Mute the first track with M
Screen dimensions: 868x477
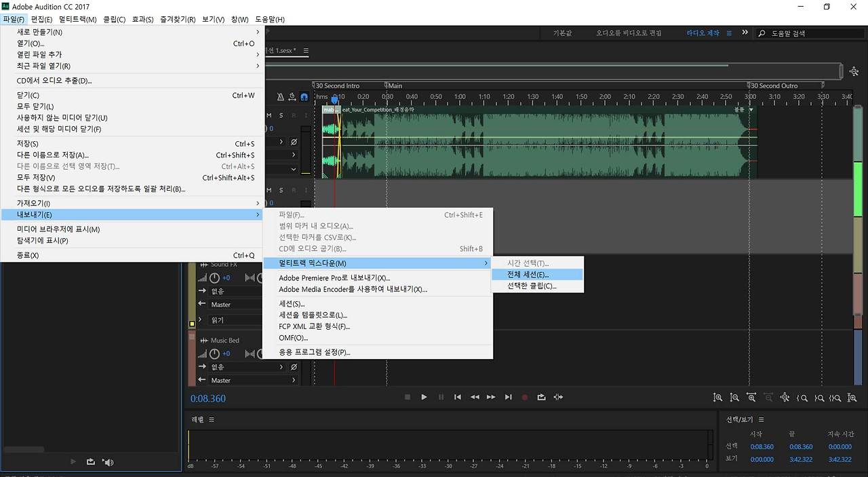click(x=269, y=115)
